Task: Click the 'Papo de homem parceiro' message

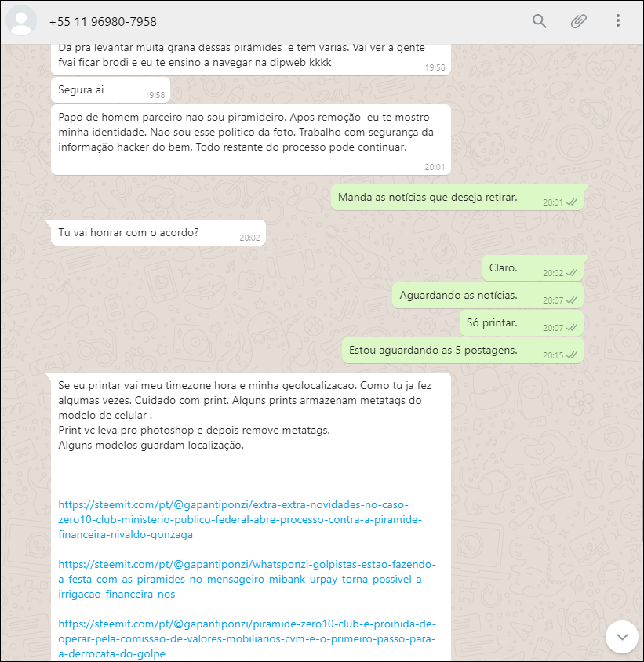Action: click(251, 140)
